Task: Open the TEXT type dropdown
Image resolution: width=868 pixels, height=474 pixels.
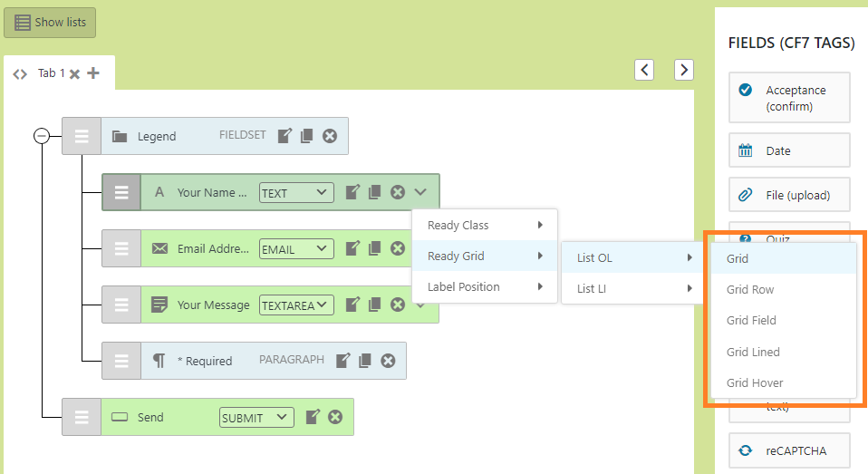Action: pyautogui.click(x=295, y=193)
